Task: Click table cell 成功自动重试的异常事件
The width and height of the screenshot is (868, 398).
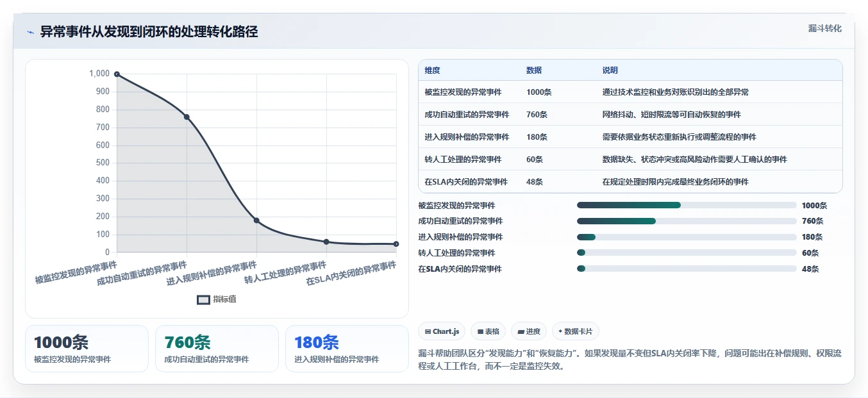Action: coord(467,115)
